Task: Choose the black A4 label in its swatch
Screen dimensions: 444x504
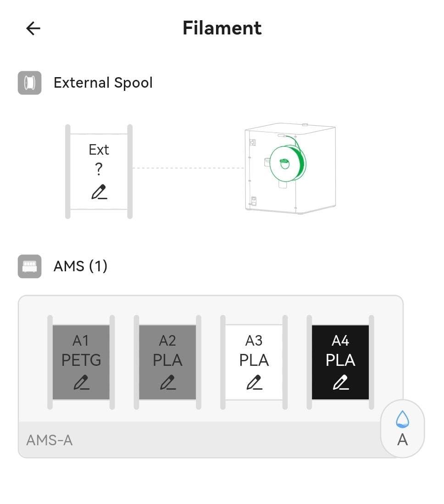Action: tap(340, 341)
